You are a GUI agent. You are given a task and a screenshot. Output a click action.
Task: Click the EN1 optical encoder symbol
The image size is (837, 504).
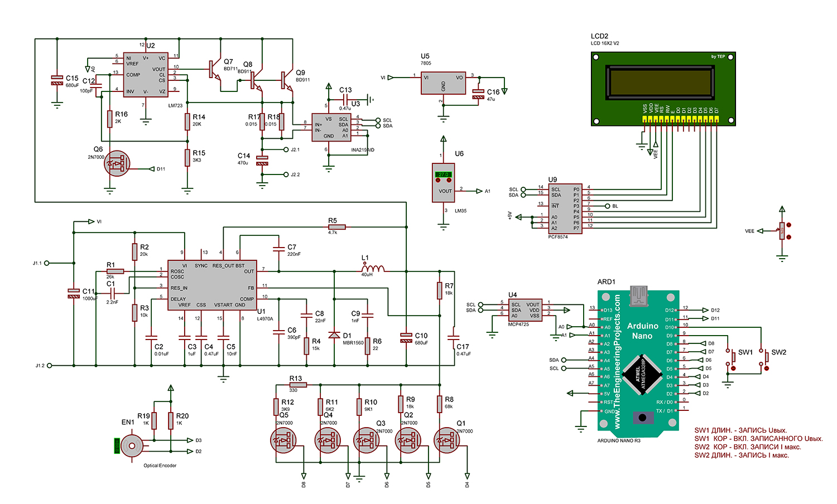point(132,446)
